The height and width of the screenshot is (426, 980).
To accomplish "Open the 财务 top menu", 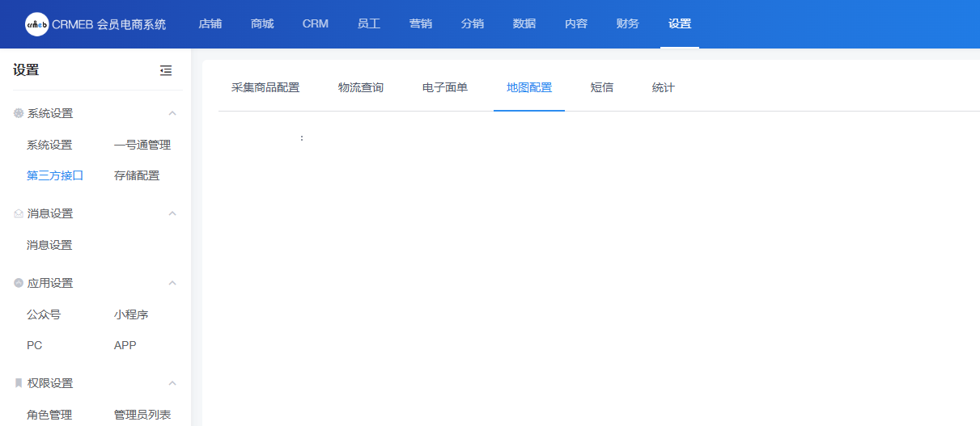I will coord(628,24).
